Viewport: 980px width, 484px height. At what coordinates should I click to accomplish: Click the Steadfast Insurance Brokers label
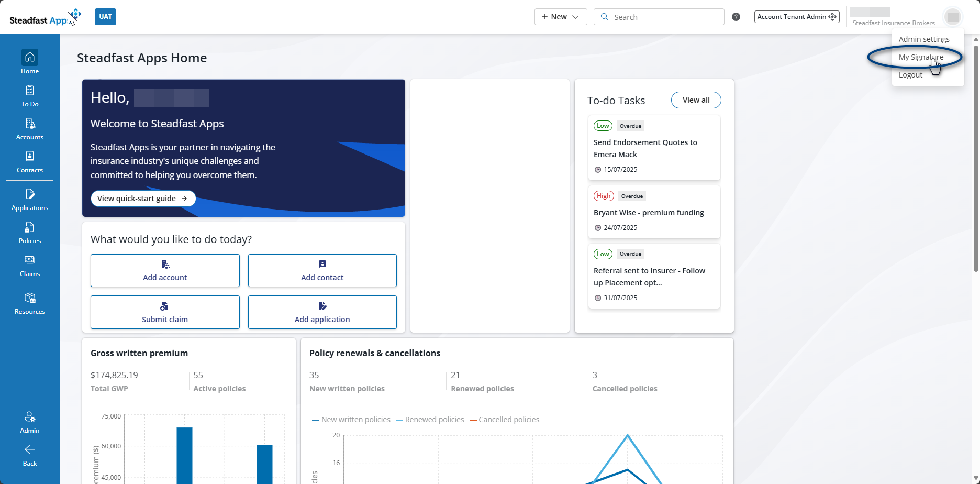pyautogui.click(x=894, y=23)
